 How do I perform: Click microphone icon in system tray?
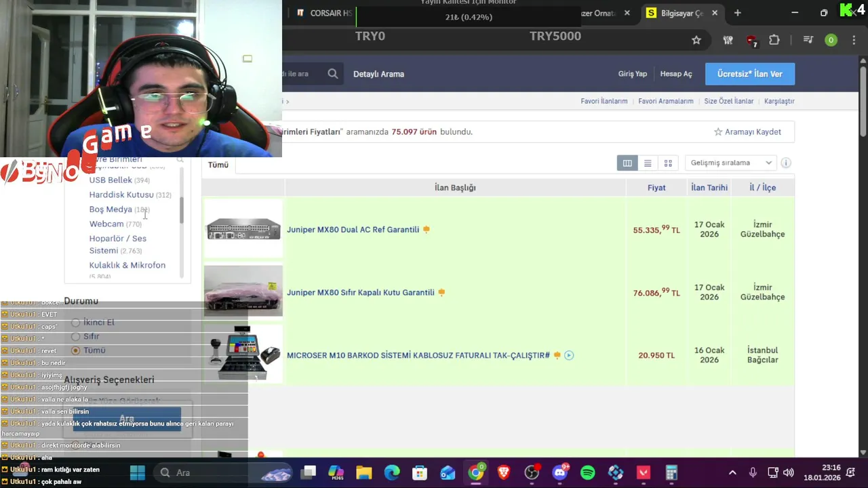pos(753,472)
